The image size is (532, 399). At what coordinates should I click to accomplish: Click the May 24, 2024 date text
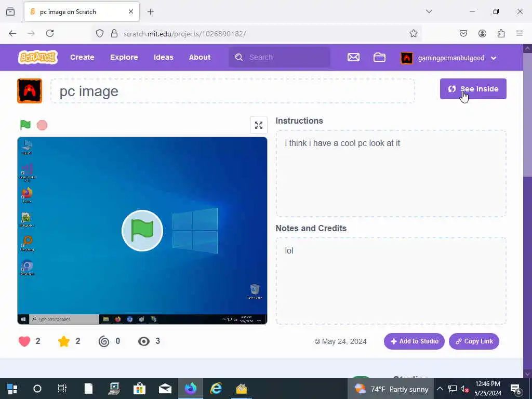tap(344, 341)
